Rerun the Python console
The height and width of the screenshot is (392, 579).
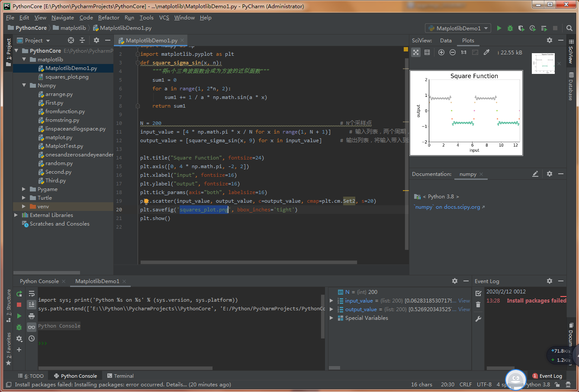[19, 293]
